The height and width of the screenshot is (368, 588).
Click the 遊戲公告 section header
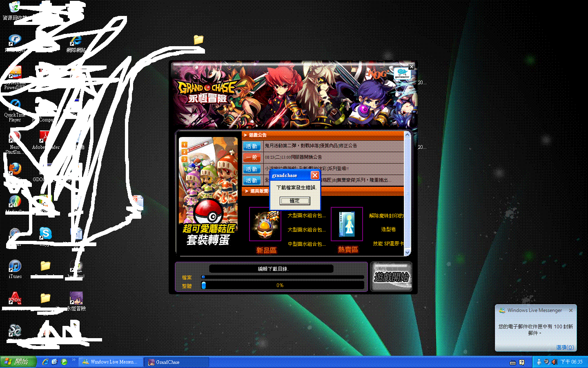click(323, 135)
